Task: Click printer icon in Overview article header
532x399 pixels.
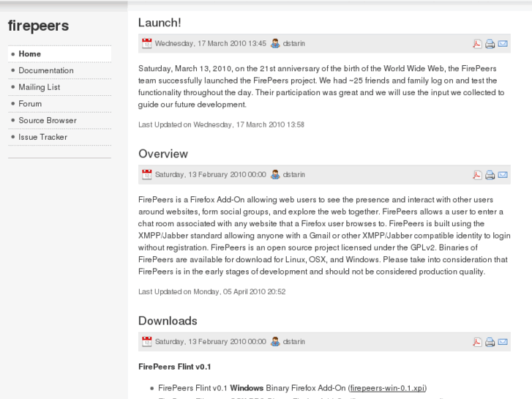Action: (490, 175)
